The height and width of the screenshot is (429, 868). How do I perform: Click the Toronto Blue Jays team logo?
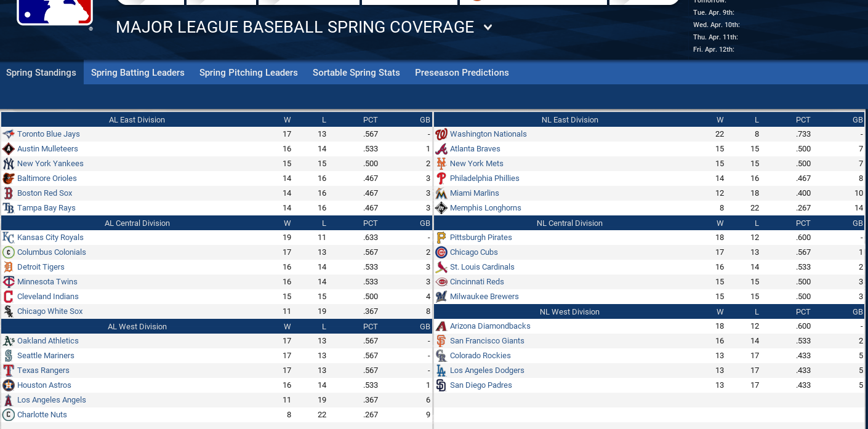[x=9, y=134]
